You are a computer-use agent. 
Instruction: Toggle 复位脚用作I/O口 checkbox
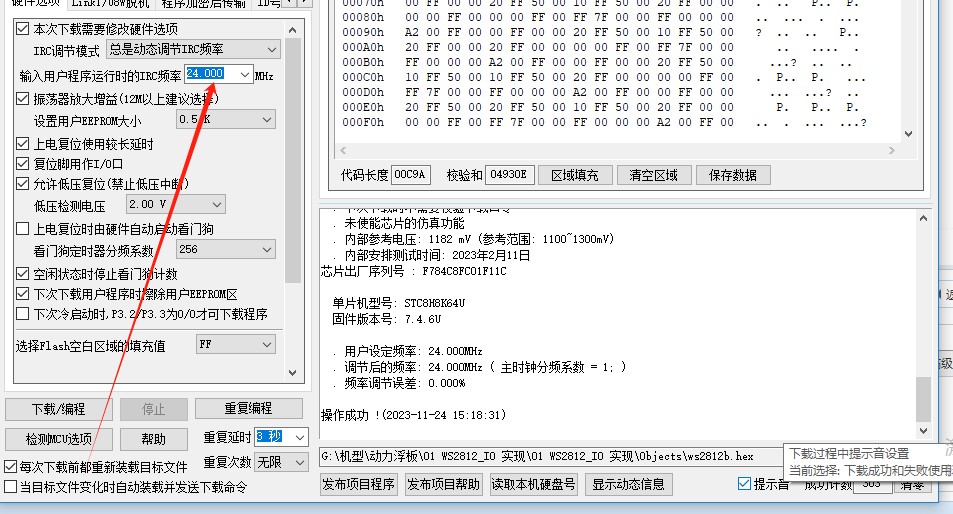[x=22, y=164]
